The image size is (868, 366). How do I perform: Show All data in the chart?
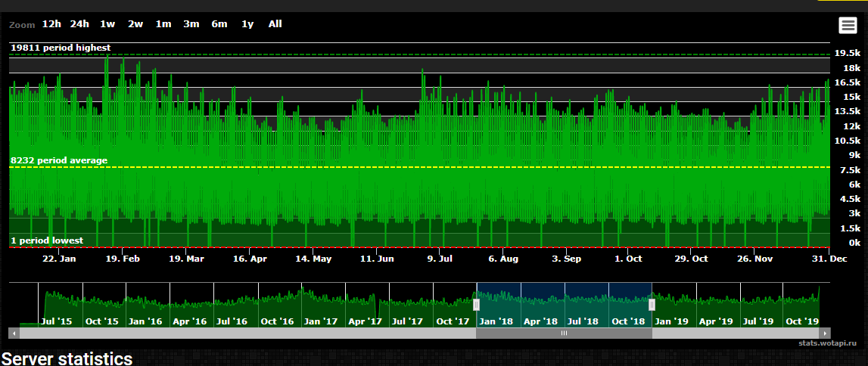[x=275, y=24]
